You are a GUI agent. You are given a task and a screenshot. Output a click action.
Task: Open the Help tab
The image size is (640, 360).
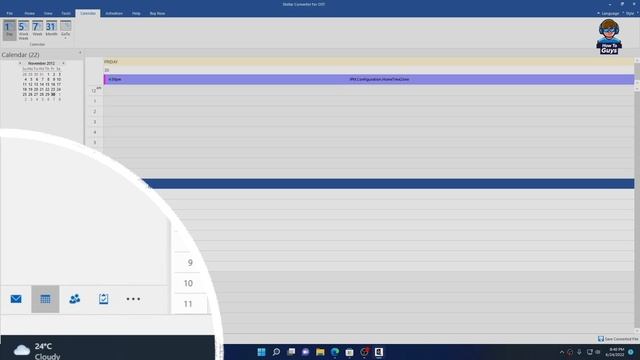click(x=136, y=13)
